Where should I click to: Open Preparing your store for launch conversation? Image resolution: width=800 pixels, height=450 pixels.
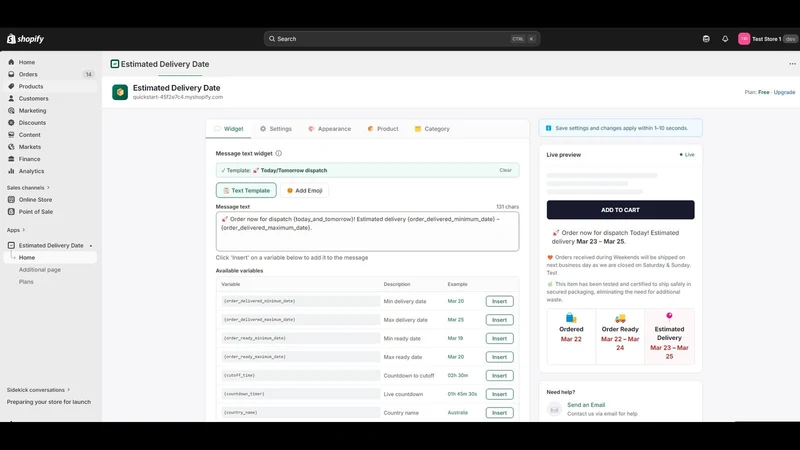pyautogui.click(x=49, y=402)
